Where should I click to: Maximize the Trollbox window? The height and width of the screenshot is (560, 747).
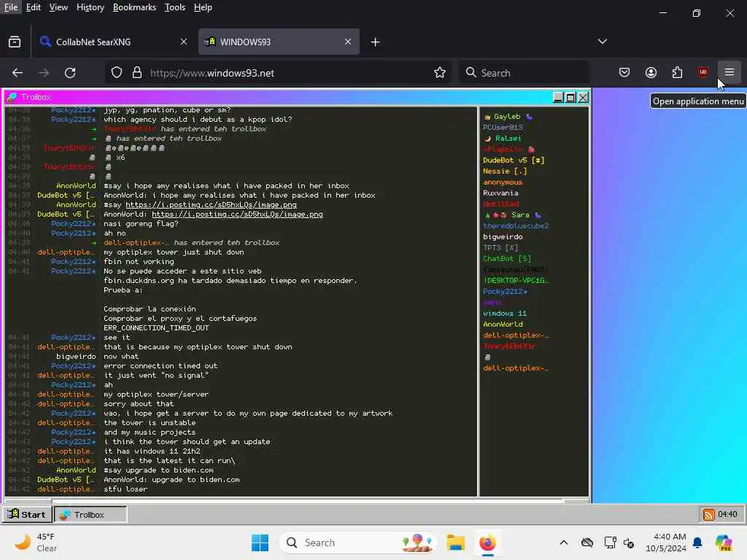point(570,97)
